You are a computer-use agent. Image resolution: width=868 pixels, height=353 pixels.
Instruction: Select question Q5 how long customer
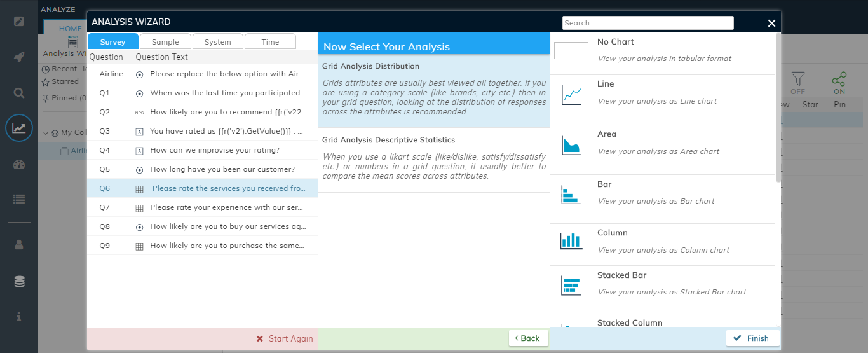coord(202,169)
